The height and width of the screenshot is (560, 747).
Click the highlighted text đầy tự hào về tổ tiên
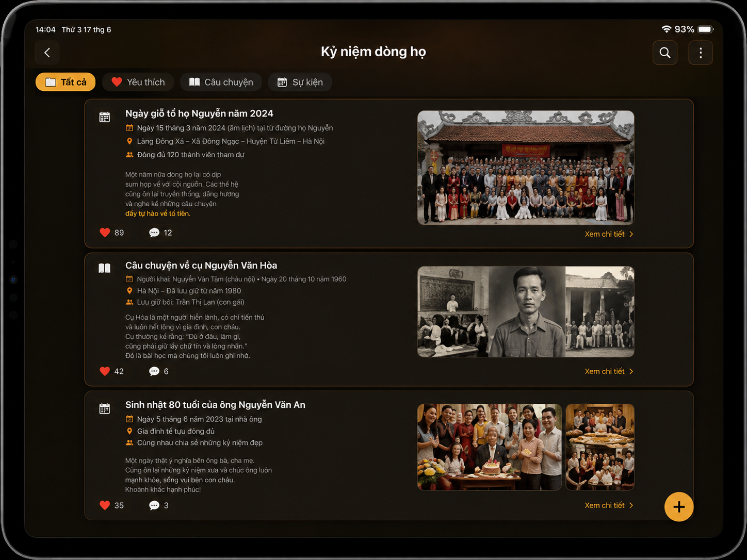(158, 213)
